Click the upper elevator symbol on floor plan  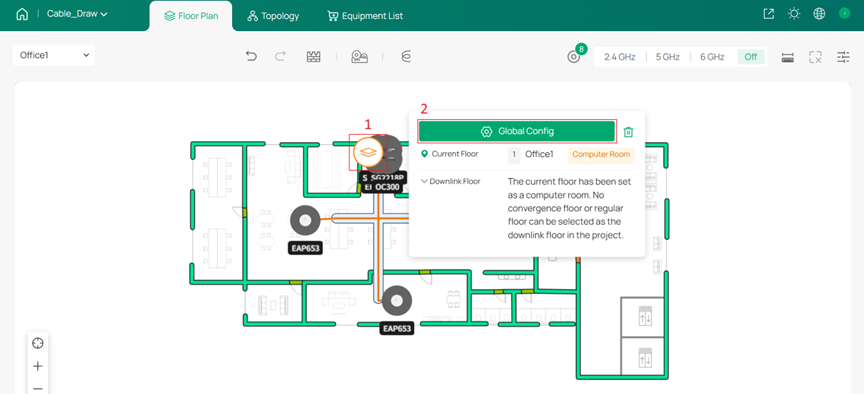[644, 317]
